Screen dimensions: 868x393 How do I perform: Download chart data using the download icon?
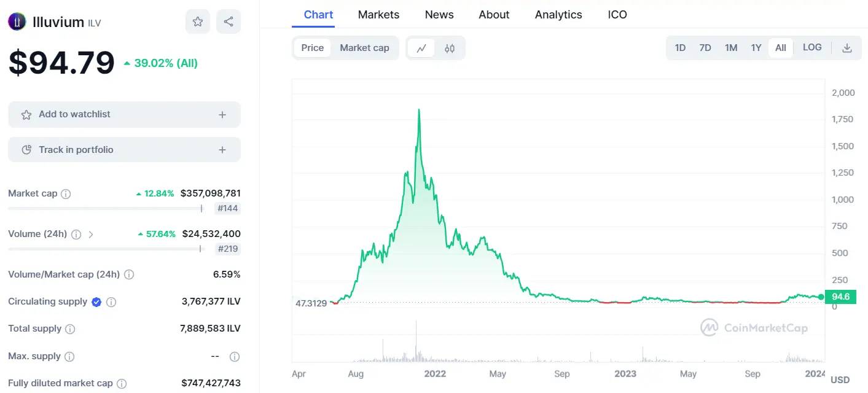pyautogui.click(x=847, y=48)
